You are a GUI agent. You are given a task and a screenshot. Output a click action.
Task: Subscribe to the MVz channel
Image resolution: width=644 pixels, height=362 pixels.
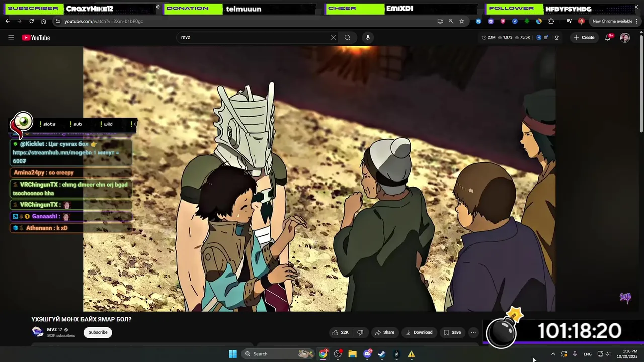pos(98,332)
